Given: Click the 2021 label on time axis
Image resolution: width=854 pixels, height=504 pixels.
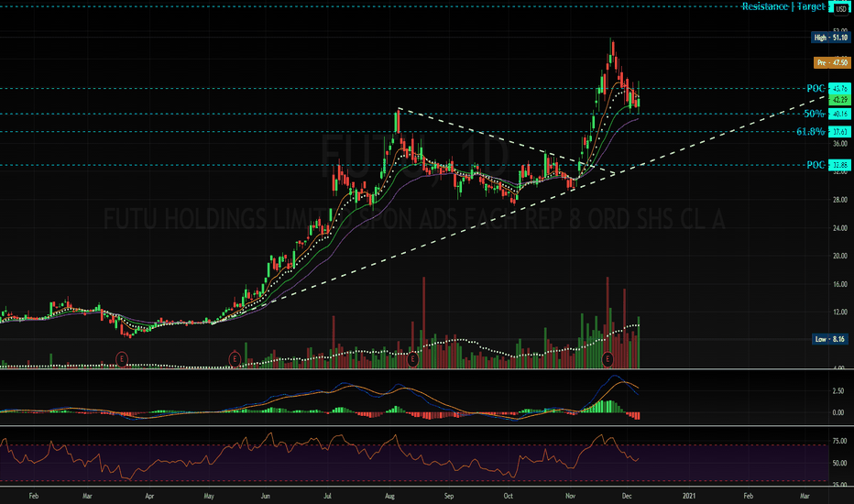Looking at the screenshot, I should pyautogui.click(x=689, y=496).
